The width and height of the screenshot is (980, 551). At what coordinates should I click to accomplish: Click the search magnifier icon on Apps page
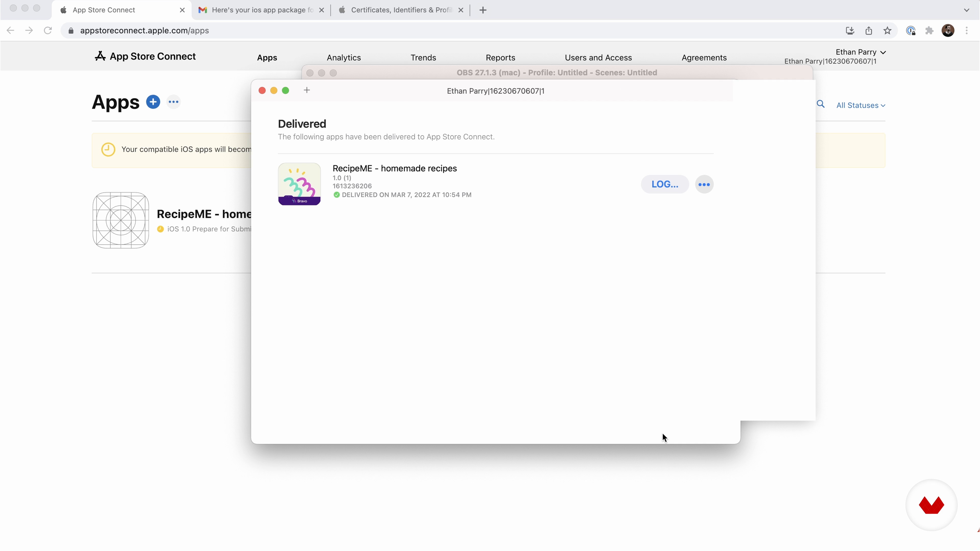click(820, 104)
